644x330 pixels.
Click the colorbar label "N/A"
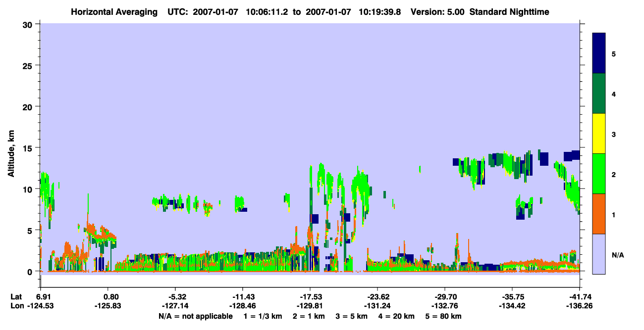[618, 255]
